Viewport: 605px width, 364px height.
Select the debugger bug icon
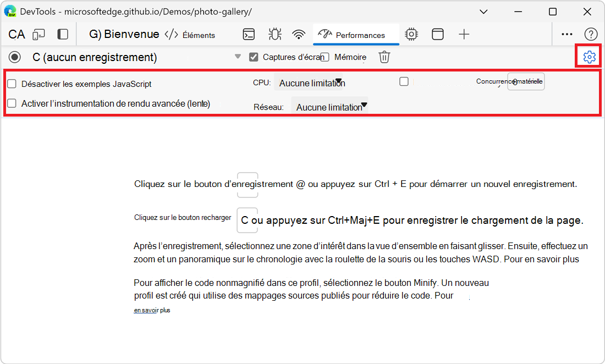[274, 34]
